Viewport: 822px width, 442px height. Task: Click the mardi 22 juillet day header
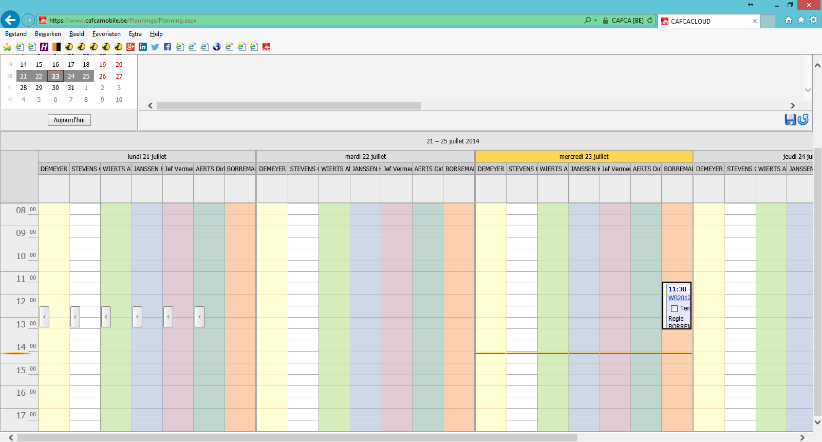pyautogui.click(x=365, y=156)
